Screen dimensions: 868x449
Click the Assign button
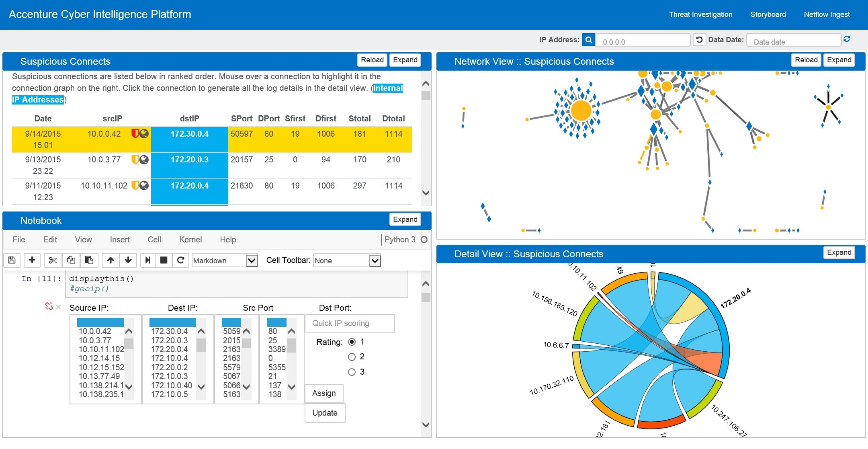point(324,393)
